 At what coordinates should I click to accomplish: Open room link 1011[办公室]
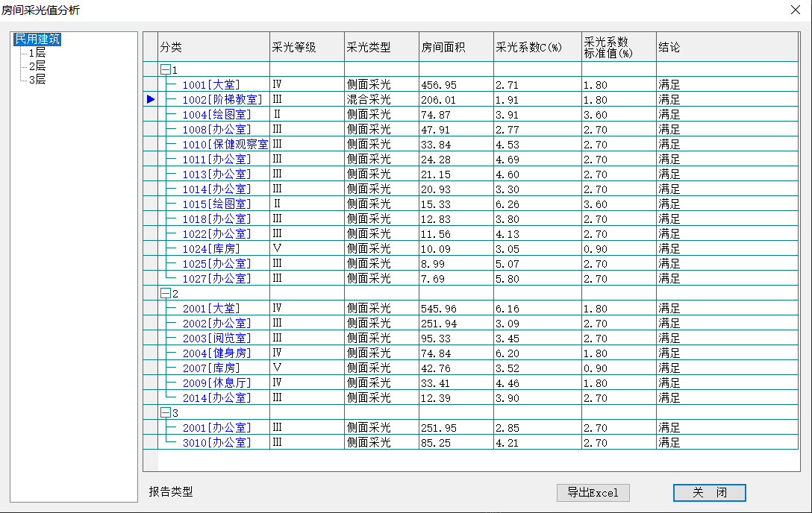tap(216, 160)
